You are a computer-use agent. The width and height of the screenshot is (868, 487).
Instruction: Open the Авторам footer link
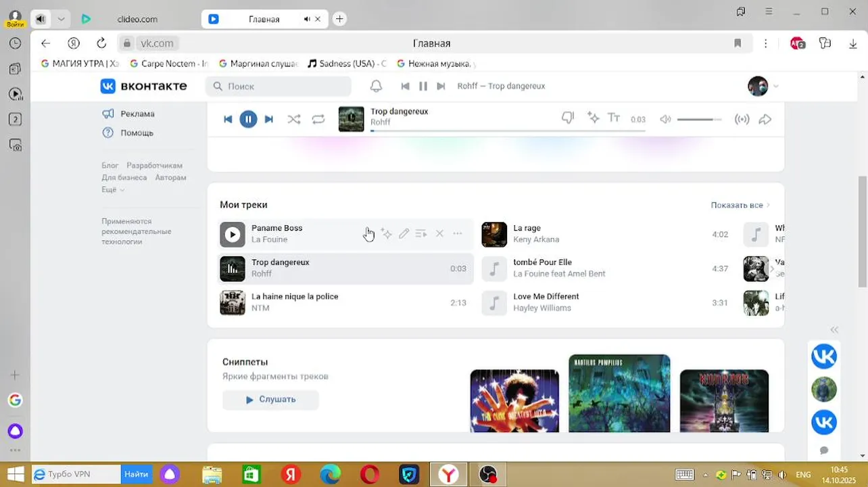(170, 177)
